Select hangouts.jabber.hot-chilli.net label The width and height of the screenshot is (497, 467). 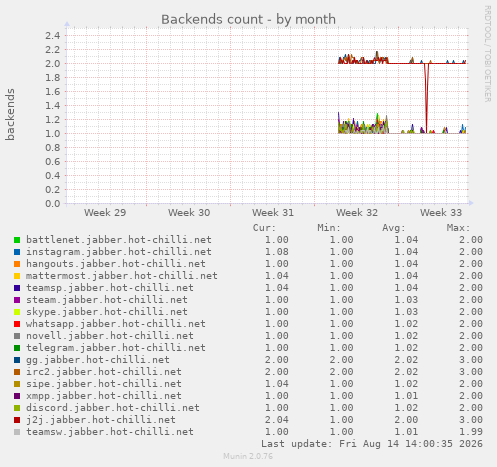pos(116,264)
